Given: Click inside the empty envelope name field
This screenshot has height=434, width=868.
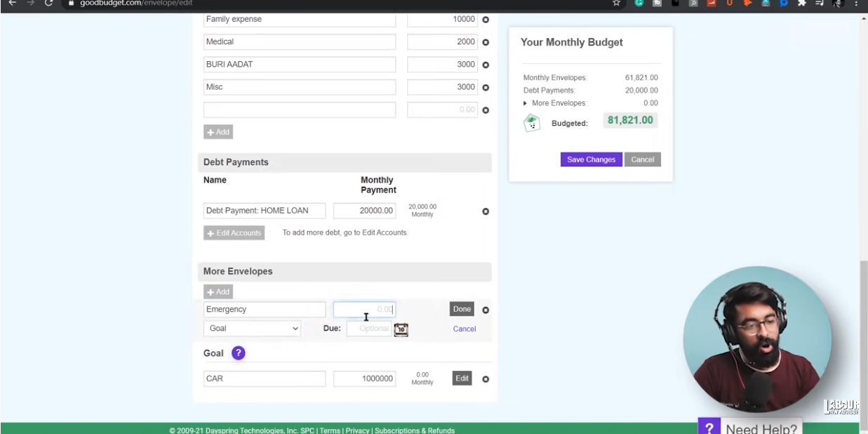Looking at the screenshot, I should coord(300,110).
